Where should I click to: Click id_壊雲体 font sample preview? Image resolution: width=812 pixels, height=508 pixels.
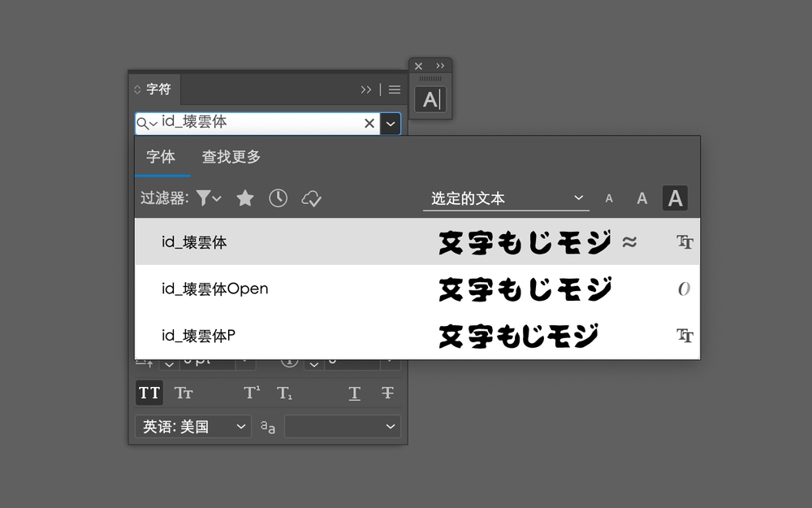click(x=525, y=242)
